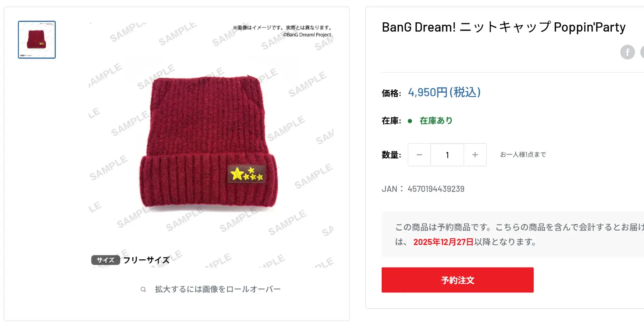
Task: Focus the quantity input field
Action: tap(447, 155)
